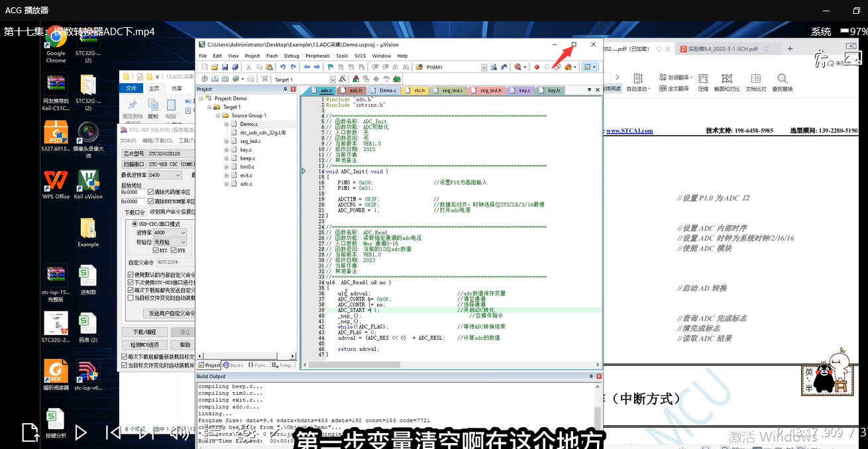Open the P1I6M1 find combo box dropdown
Screen dimensions: 868x449
[x=484, y=67]
